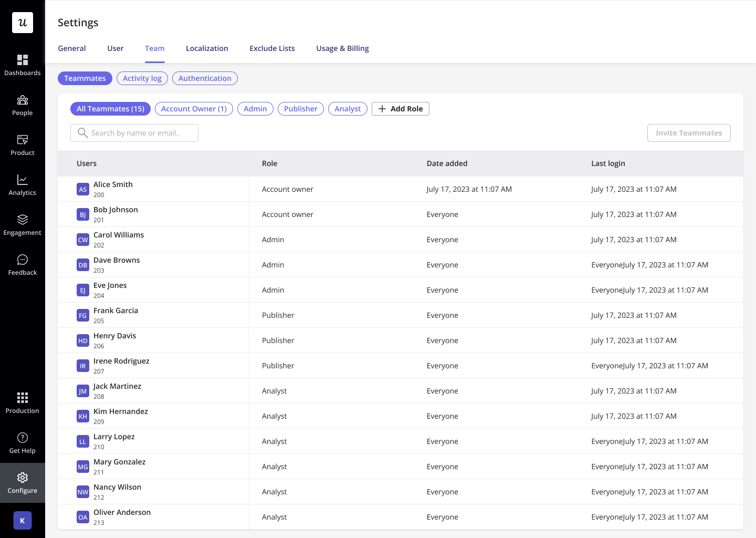Click the Userpilot logo

tap(23, 23)
